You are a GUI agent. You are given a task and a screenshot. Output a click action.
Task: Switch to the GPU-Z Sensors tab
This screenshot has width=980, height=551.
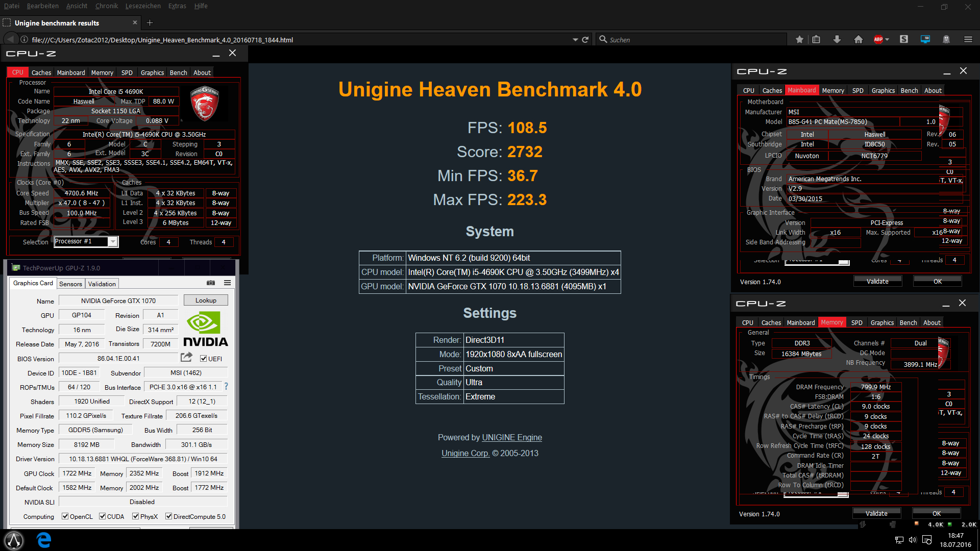pyautogui.click(x=70, y=284)
